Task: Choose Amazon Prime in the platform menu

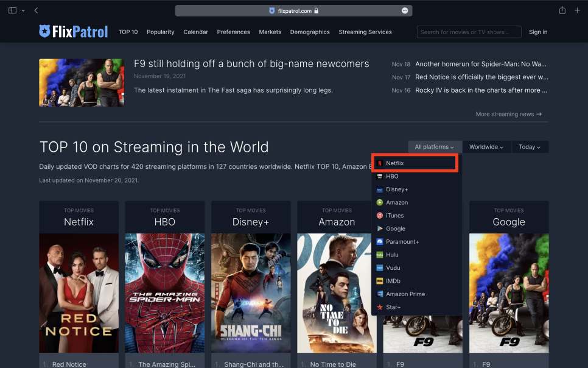Action: tap(416, 294)
